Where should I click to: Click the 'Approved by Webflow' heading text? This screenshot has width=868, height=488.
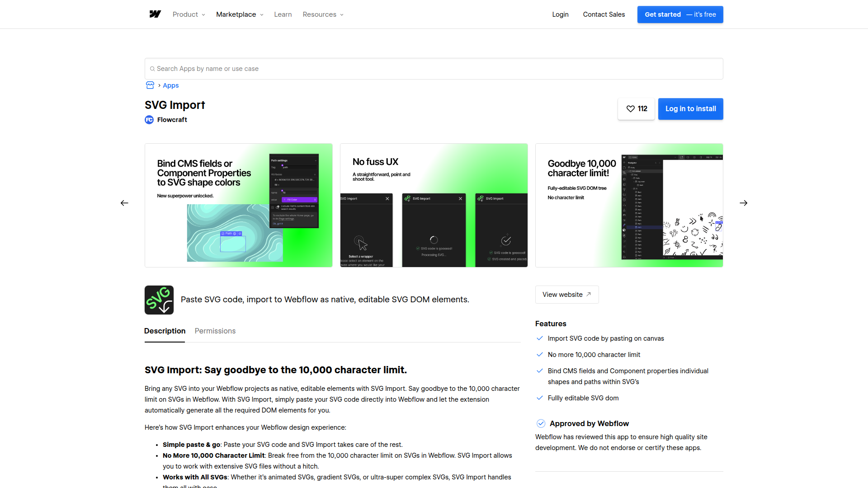coord(589,423)
